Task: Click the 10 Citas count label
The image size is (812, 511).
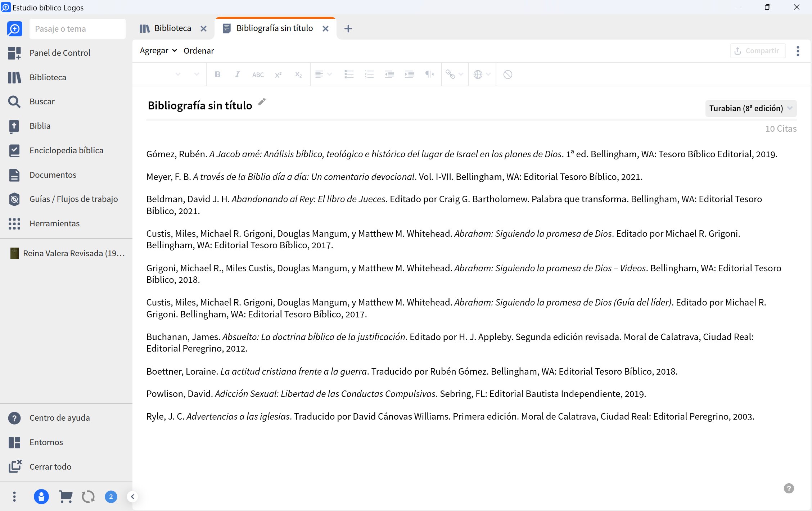Action: [781, 129]
